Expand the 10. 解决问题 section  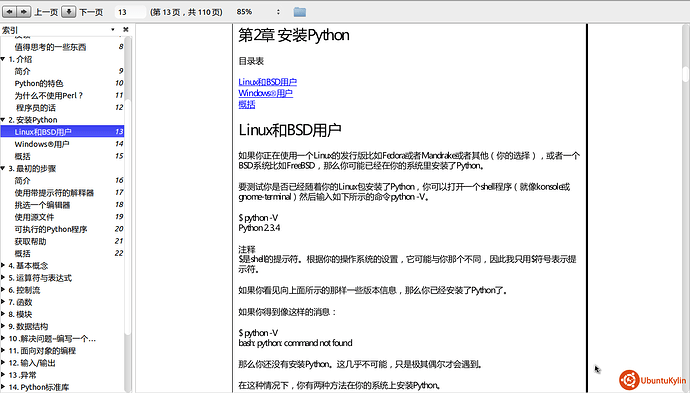(x=3, y=338)
